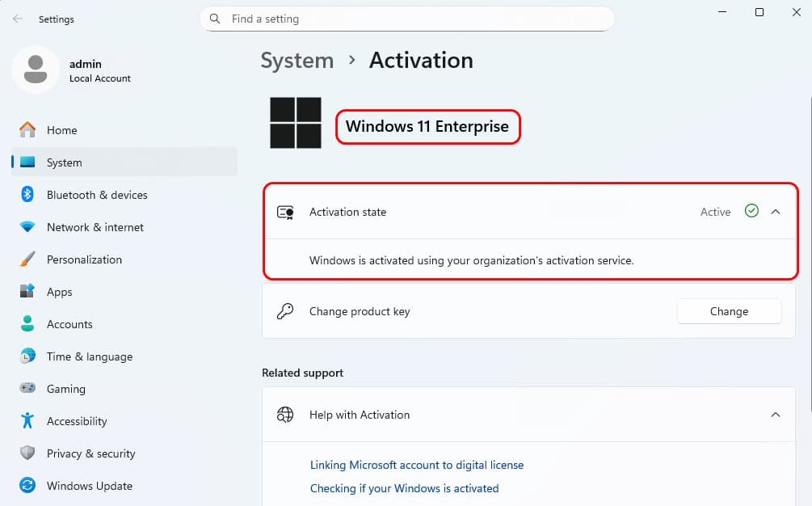
Task: Open Checking if your Windows is activated link
Action: (x=405, y=488)
